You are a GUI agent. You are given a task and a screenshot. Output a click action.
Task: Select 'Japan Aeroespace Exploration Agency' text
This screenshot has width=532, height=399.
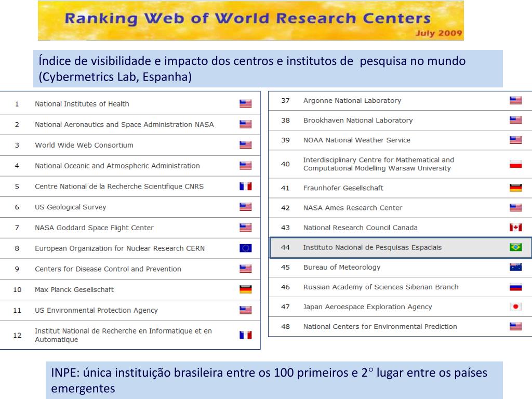367,307
